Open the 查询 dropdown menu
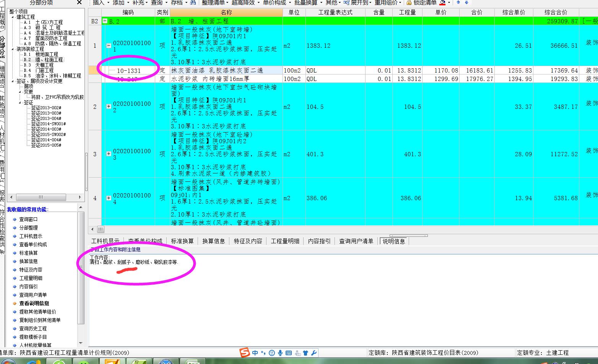Viewport: 598px width, 364px height. [x=159, y=2]
